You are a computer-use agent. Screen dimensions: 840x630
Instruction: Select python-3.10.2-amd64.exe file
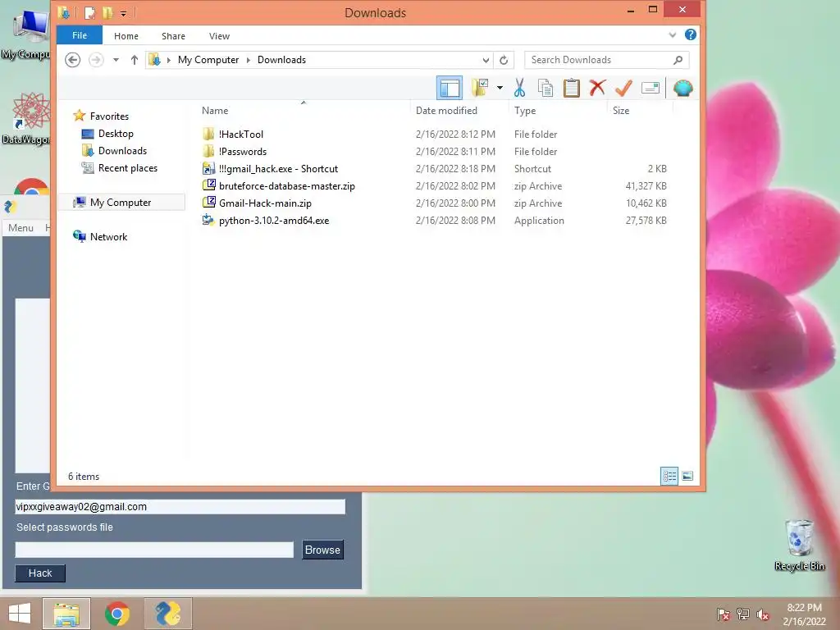coord(274,220)
